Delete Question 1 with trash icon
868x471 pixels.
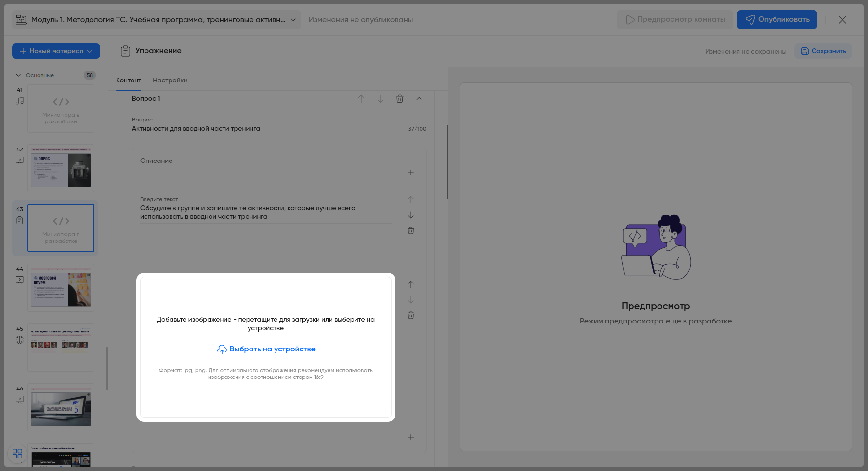[x=400, y=99]
